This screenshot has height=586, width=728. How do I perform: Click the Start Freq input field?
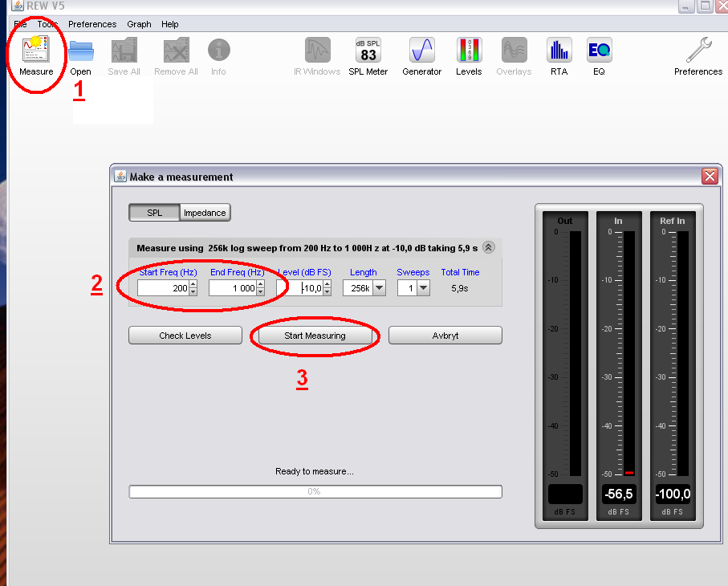pos(162,288)
